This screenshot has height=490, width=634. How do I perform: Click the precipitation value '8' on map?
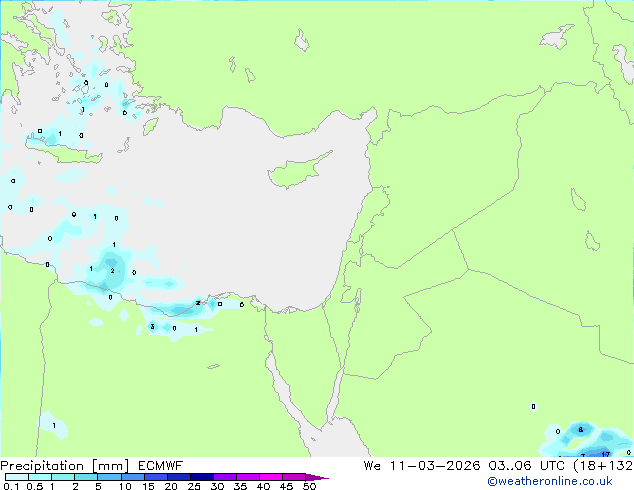[581, 429]
